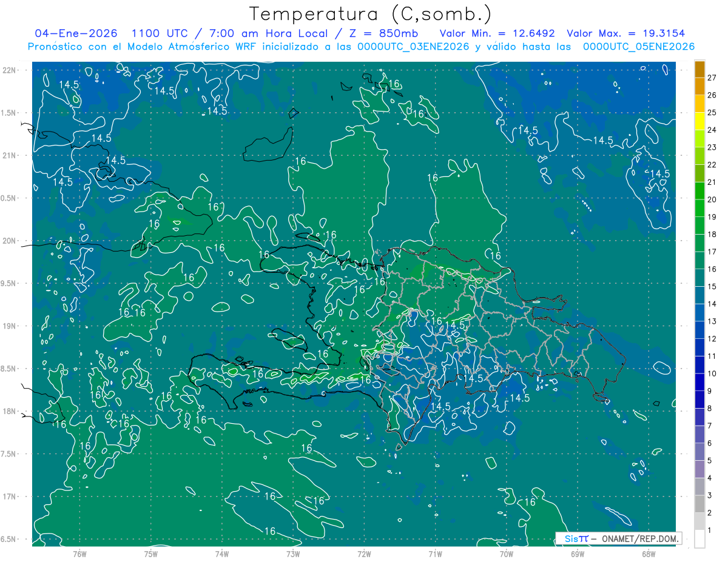Select the "0000UTC_05ENE2026" valid-until time
The image size is (728, 562).
click(639, 47)
